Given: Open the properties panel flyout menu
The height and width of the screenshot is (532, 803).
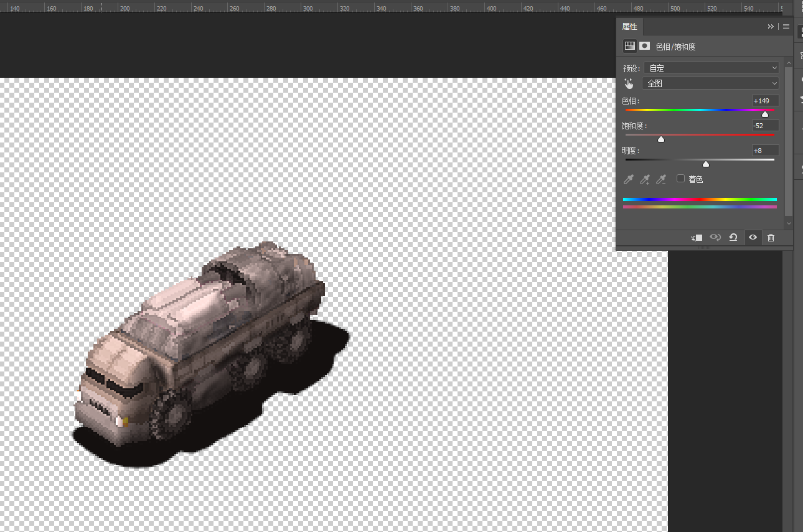Looking at the screenshot, I should [x=786, y=27].
